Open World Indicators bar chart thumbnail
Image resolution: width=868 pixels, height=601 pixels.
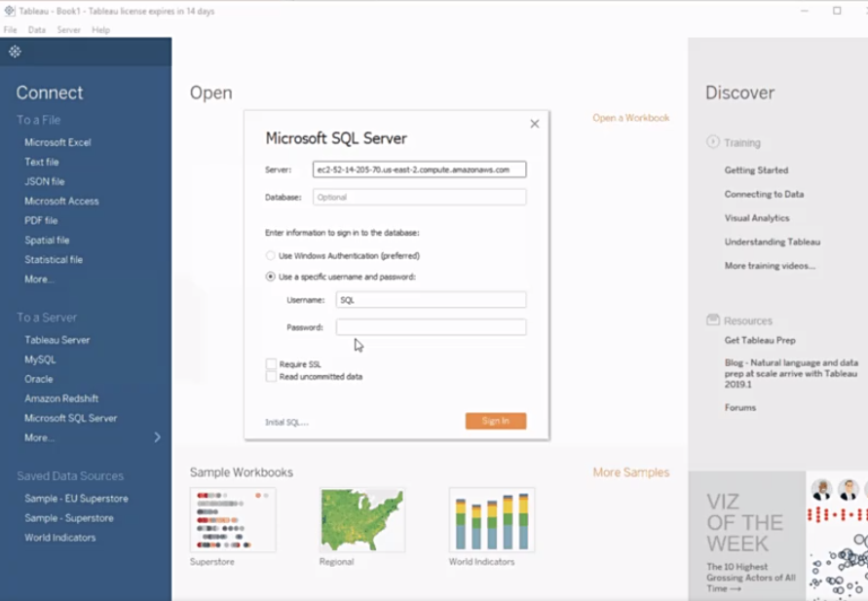pos(492,520)
